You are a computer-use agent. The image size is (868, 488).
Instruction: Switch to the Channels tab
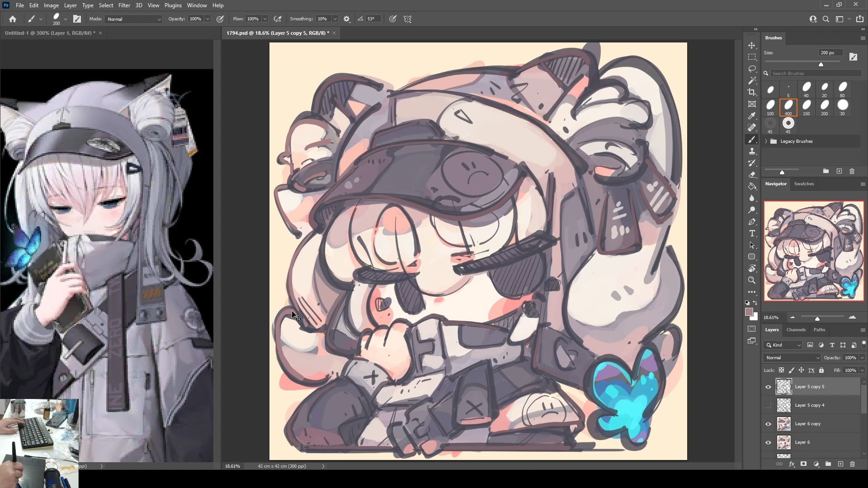coord(796,330)
